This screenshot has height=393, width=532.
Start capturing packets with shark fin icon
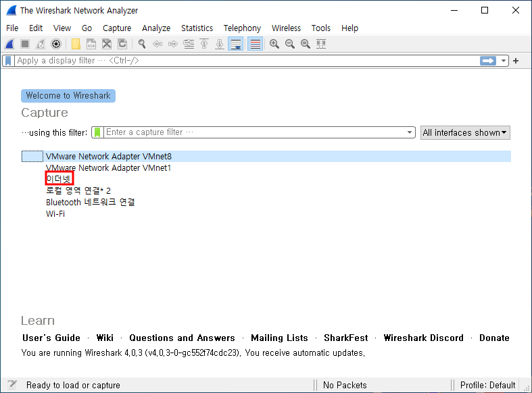[x=9, y=44]
